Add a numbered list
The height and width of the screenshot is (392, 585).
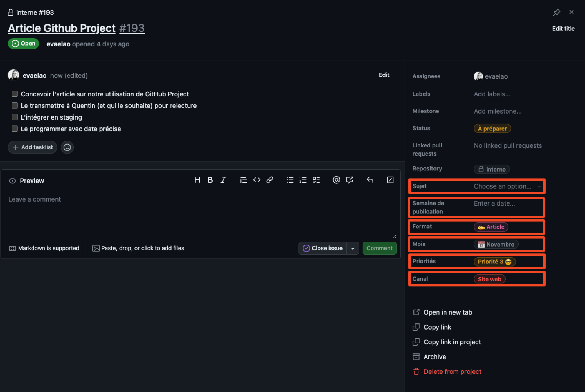[303, 180]
